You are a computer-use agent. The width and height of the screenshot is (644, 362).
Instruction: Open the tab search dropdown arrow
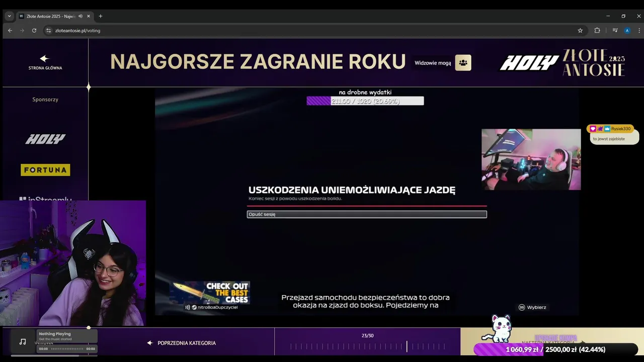tap(9, 16)
